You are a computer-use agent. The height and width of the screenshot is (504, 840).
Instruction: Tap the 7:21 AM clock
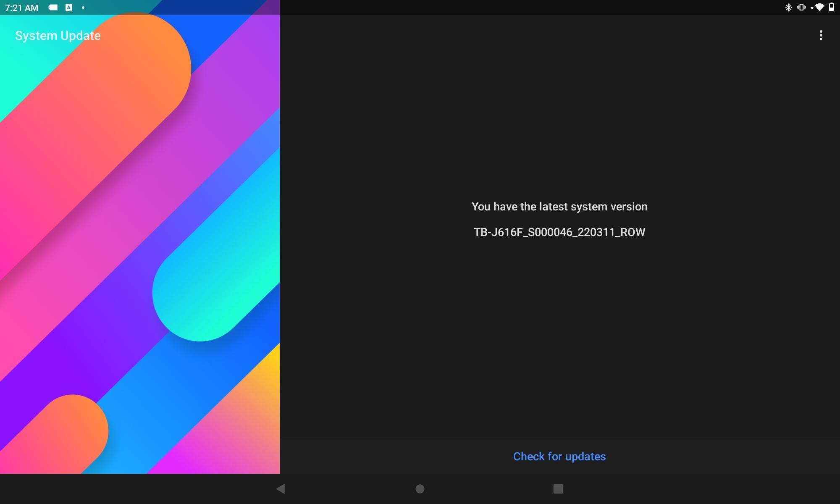21,8
